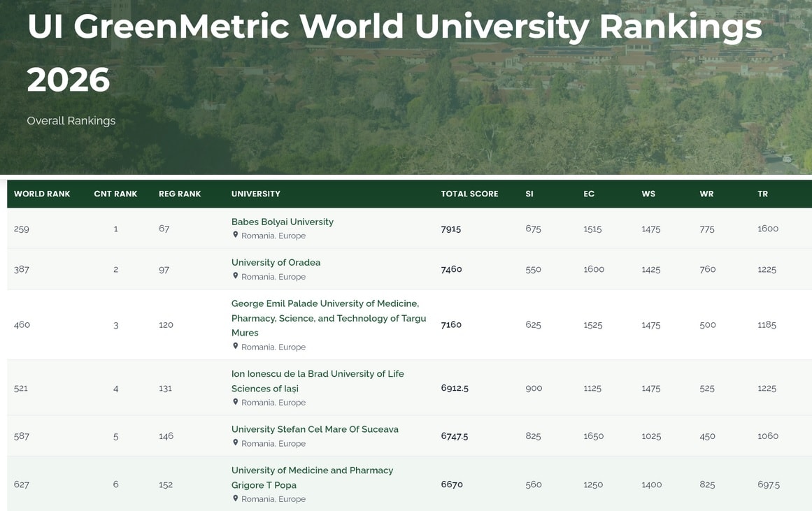Click world rank value 259
This screenshot has height=511, width=812.
(x=21, y=229)
